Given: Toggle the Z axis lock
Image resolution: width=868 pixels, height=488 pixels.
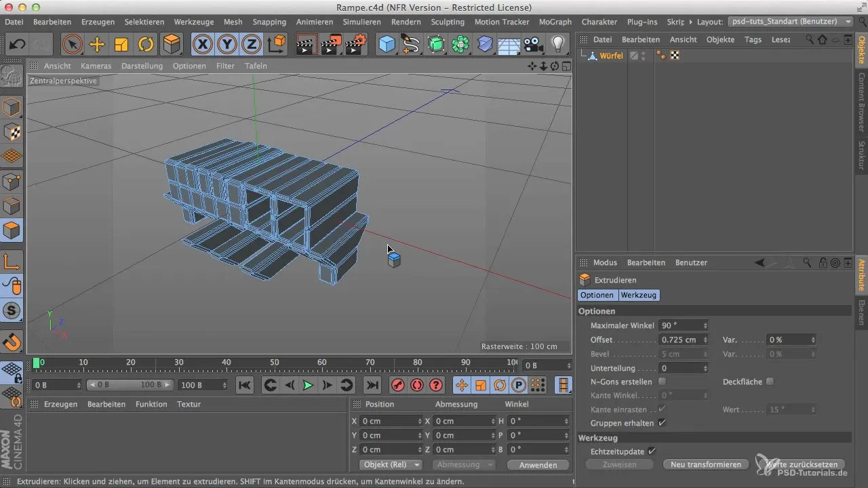Looking at the screenshot, I should (252, 45).
